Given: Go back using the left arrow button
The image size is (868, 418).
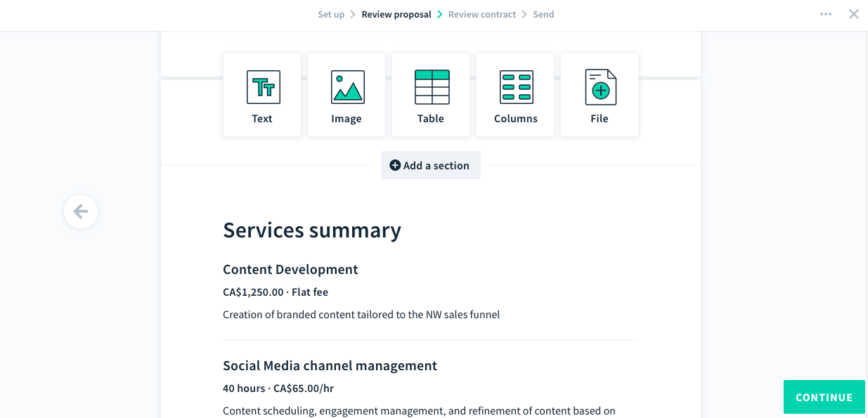Looking at the screenshot, I should [81, 211].
